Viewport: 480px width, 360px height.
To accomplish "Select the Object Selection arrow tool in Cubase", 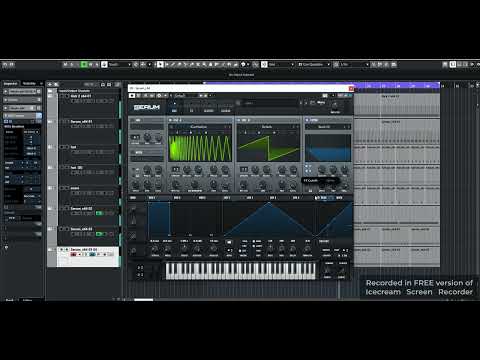I will point(160,64).
